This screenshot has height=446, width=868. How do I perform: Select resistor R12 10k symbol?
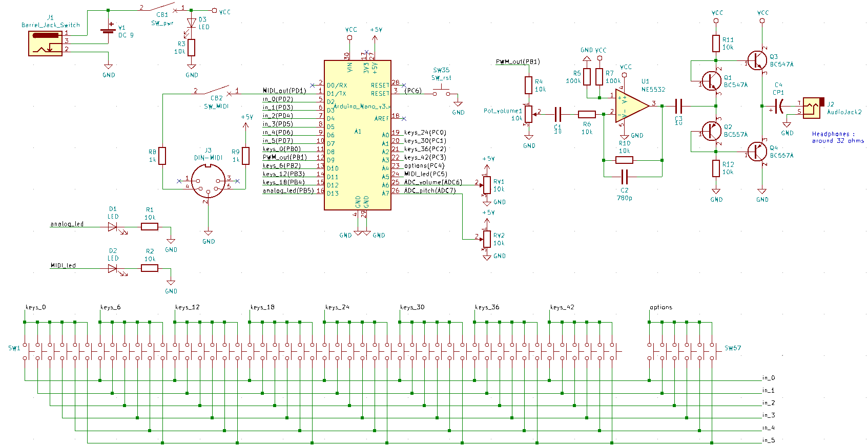[x=716, y=168]
